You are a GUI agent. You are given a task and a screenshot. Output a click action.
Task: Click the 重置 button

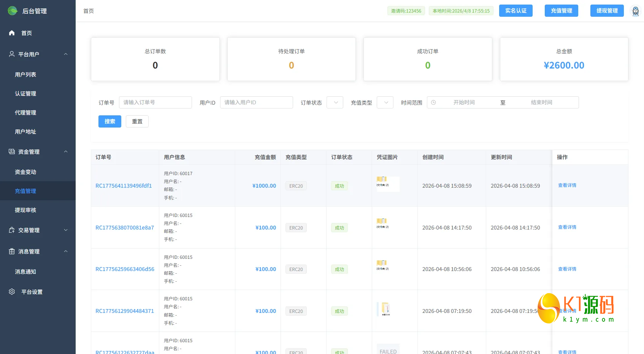pos(137,121)
